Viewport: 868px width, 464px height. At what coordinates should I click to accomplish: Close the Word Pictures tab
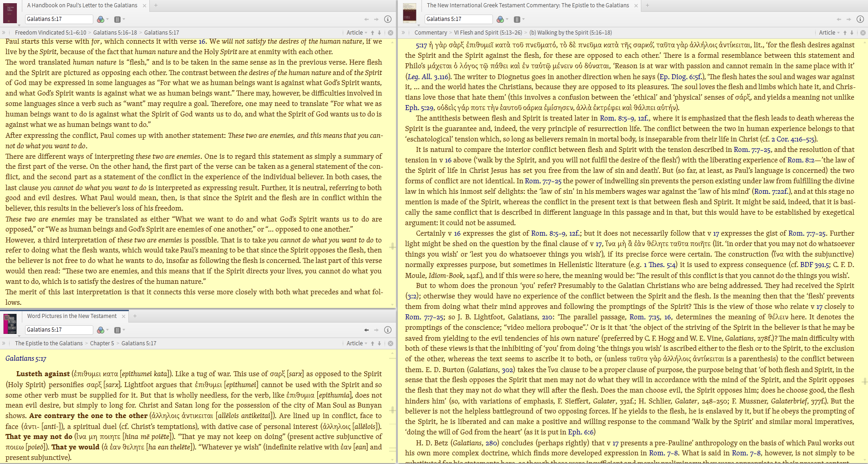[123, 316]
